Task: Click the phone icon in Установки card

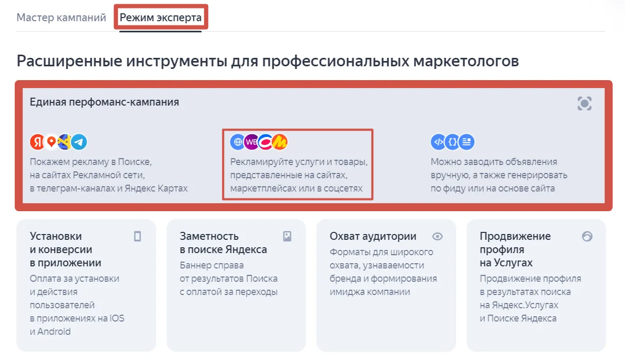Action: point(138,237)
